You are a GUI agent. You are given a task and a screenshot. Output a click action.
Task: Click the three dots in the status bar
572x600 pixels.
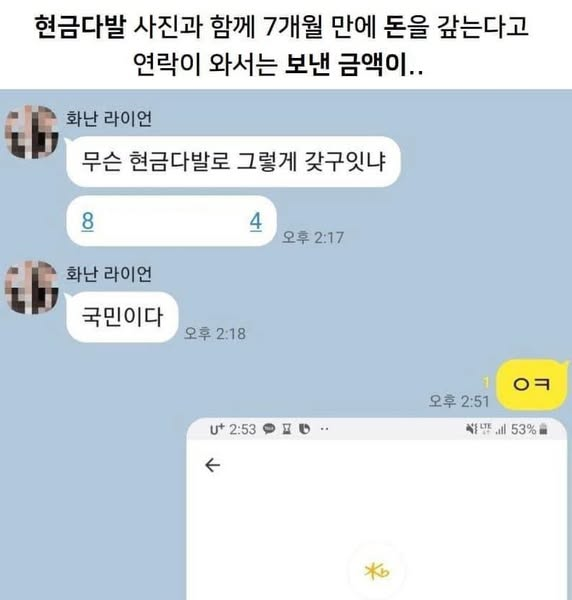click(324, 429)
